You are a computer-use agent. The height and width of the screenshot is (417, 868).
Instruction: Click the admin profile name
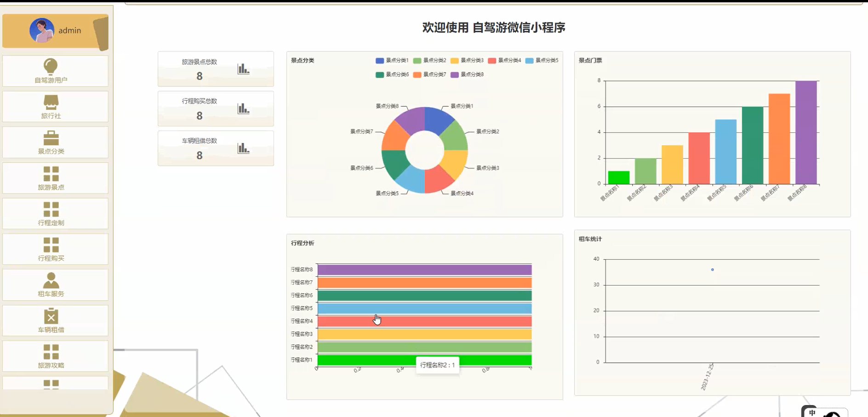point(69,30)
